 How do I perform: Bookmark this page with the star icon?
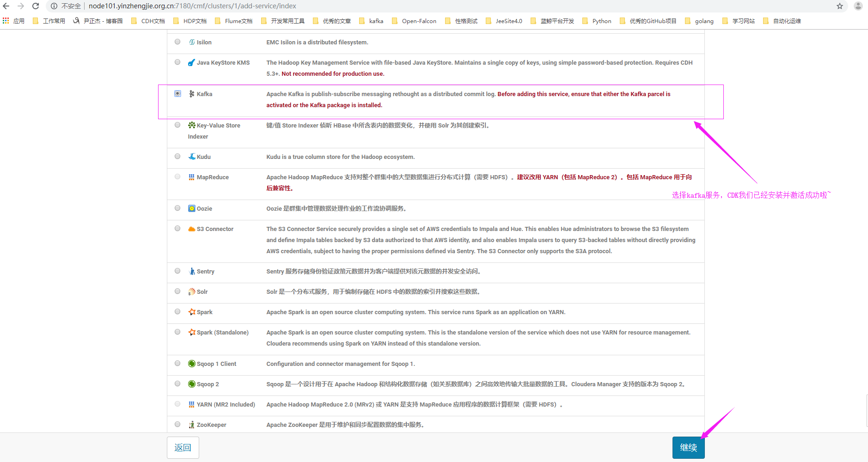click(840, 6)
